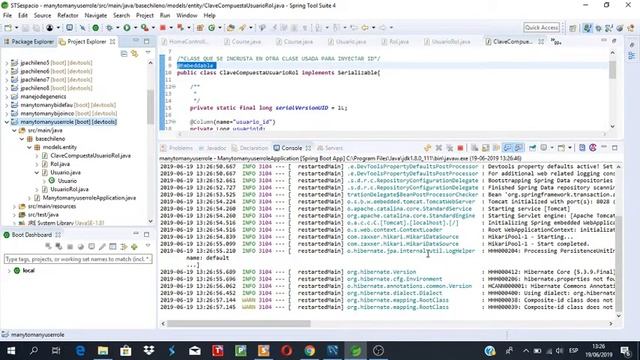Screen dimensions: 640x360
Task: Collapse the manytomanyuserrole project node
Action: [7, 122]
